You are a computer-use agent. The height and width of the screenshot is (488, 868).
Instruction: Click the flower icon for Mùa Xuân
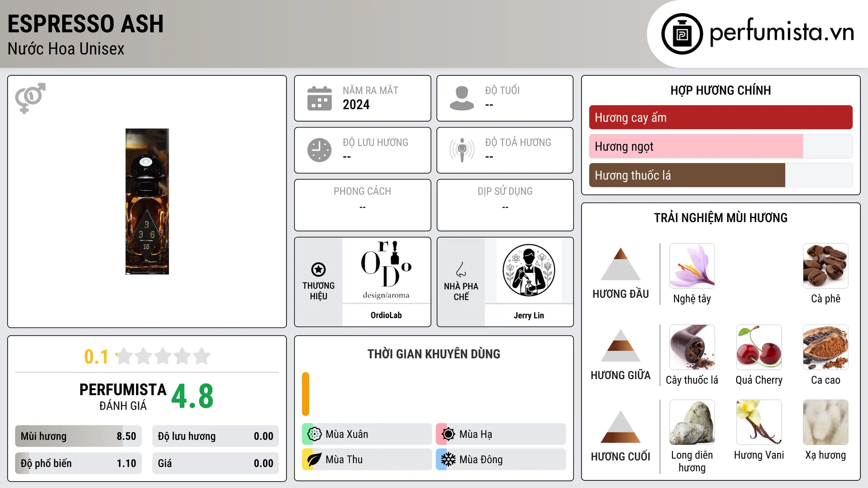[x=314, y=434]
